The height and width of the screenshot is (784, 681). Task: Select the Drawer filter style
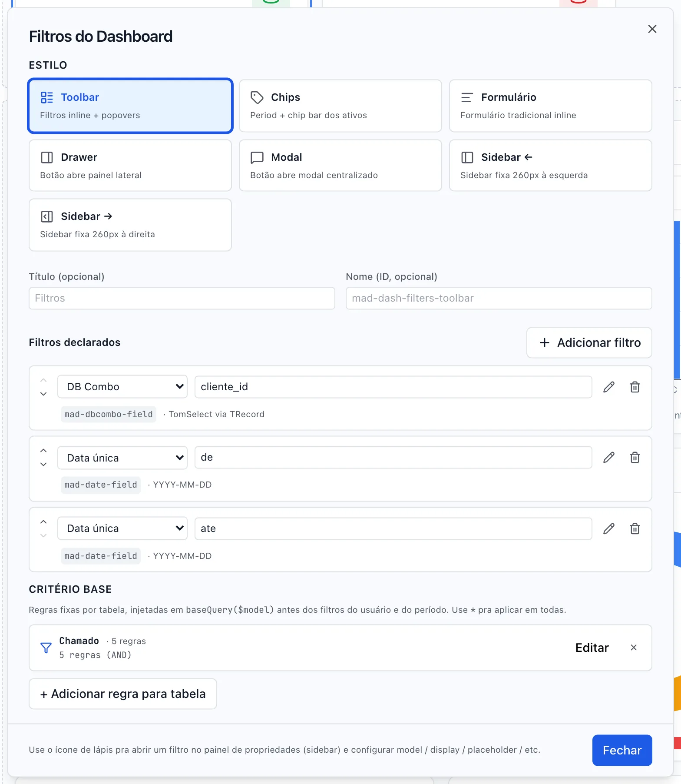pos(130,165)
